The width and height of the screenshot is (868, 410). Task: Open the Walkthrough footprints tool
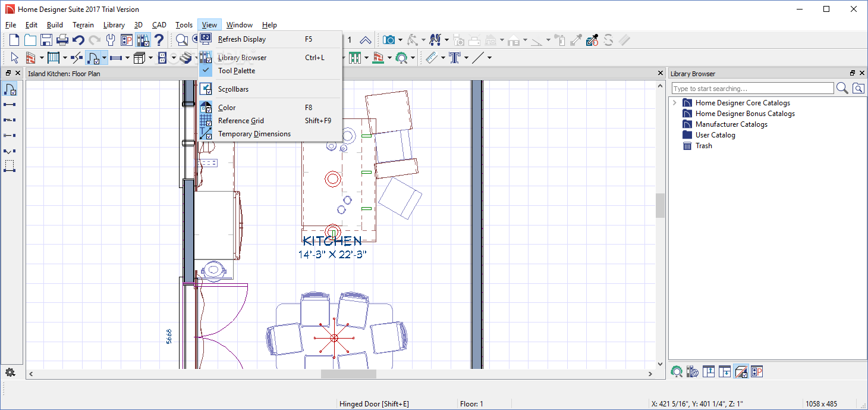point(435,40)
